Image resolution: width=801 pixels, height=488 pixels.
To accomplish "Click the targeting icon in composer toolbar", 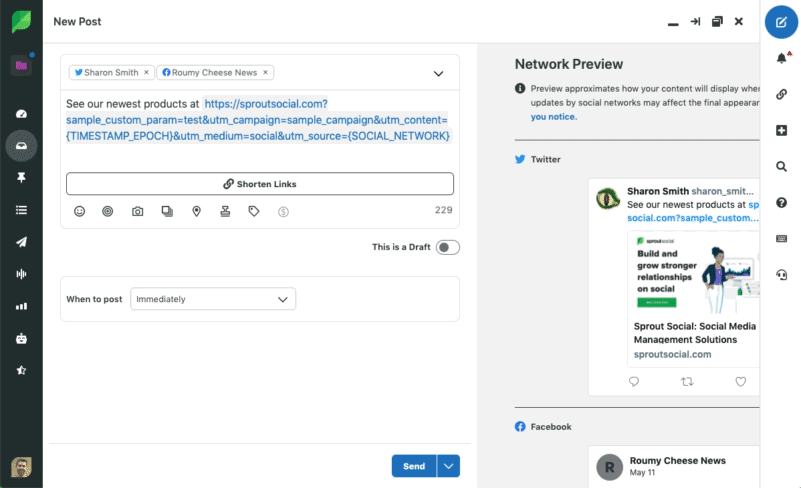I will 108,211.
